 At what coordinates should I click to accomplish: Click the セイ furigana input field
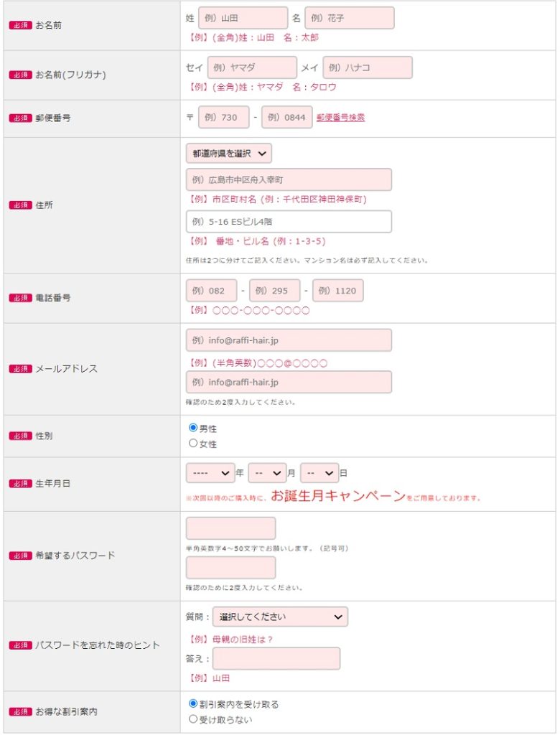click(x=252, y=67)
